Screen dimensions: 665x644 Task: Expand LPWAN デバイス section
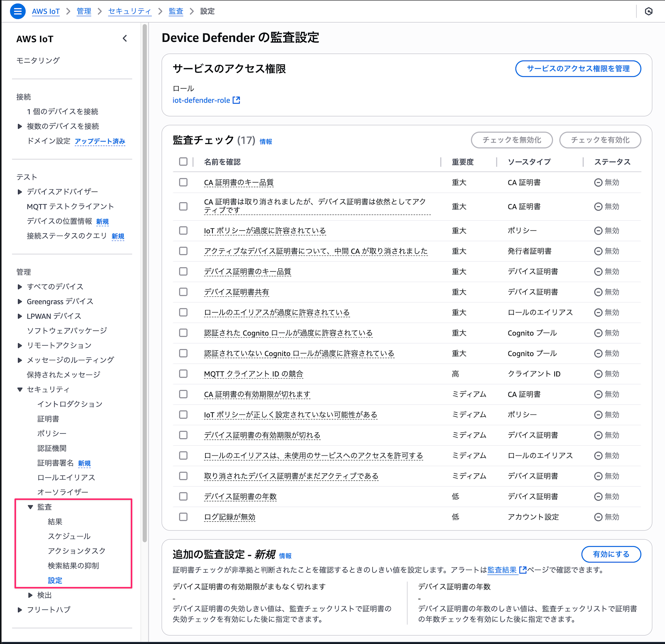click(x=20, y=316)
